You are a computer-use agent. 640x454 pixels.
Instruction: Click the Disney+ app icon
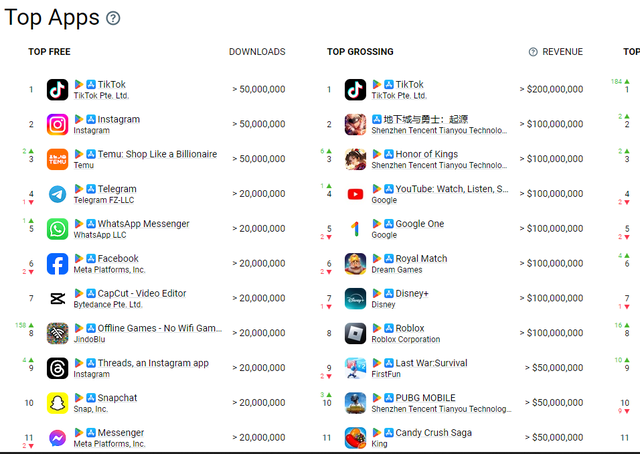coord(355,298)
